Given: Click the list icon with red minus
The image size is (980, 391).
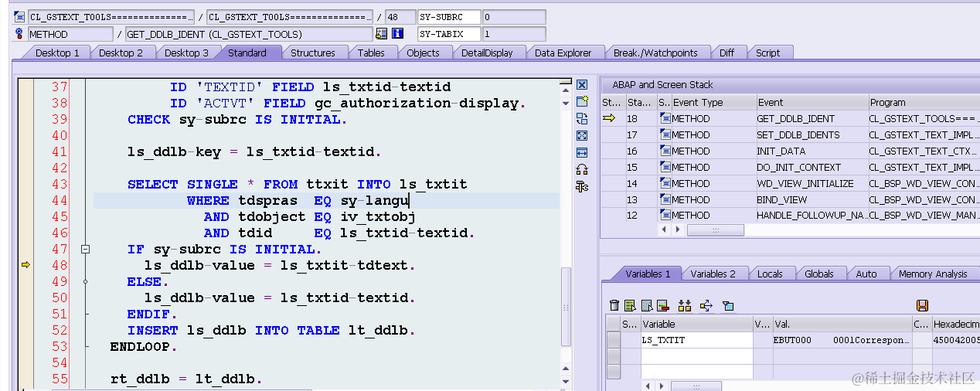Looking at the screenshot, I should (x=662, y=306).
